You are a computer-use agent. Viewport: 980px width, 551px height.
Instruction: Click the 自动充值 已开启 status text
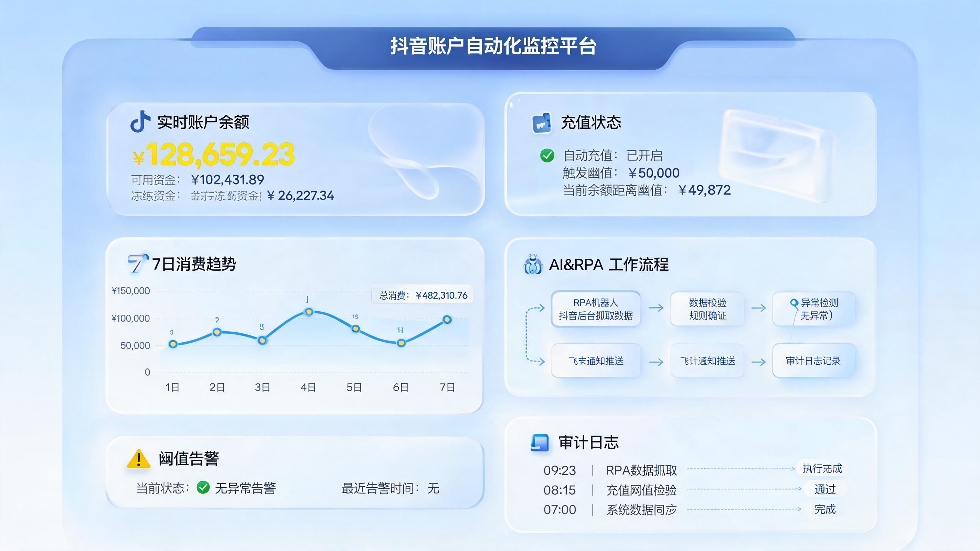point(613,155)
